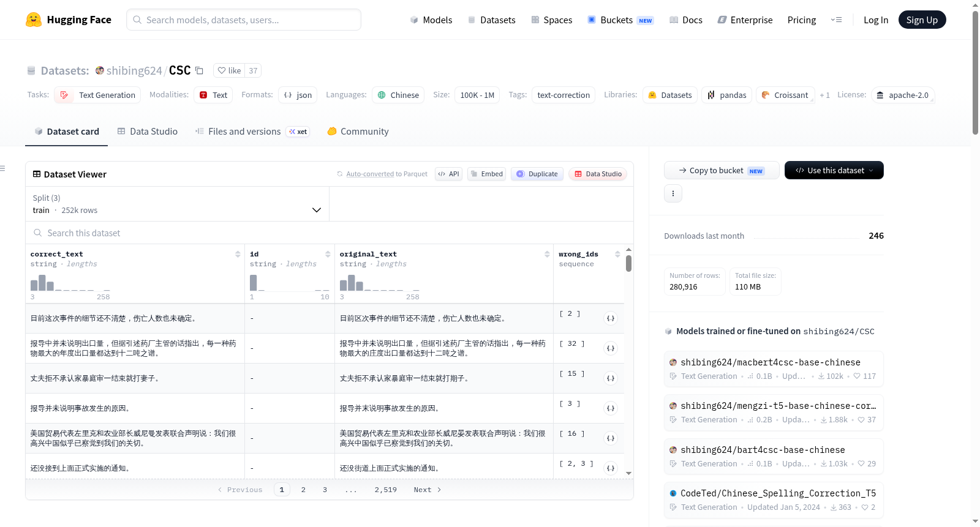
Task: Expand the Use this dataset dropdown
Action: (x=834, y=170)
